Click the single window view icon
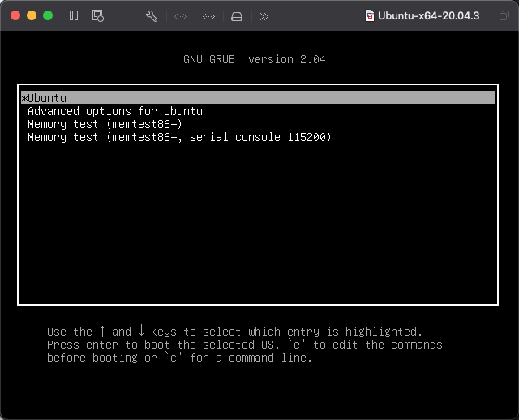Viewport: 519px width, 420px height. coord(504,15)
